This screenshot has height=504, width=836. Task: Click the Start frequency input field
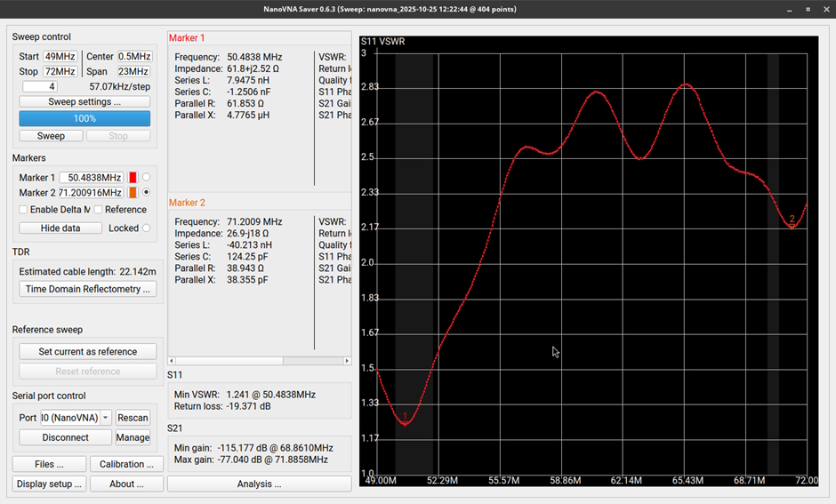click(60, 57)
